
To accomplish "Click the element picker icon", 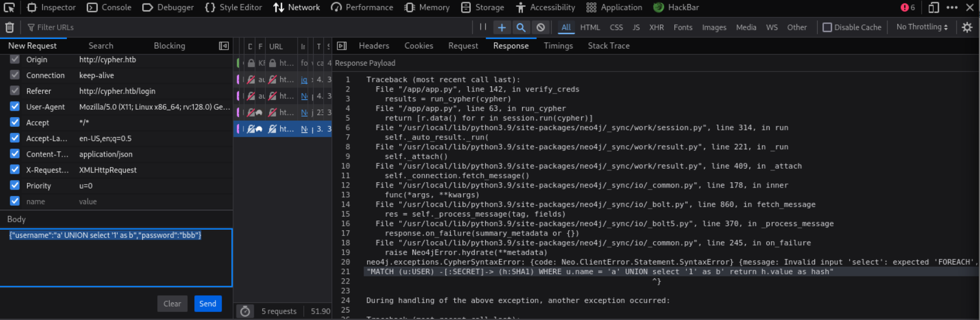I will (9, 7).
